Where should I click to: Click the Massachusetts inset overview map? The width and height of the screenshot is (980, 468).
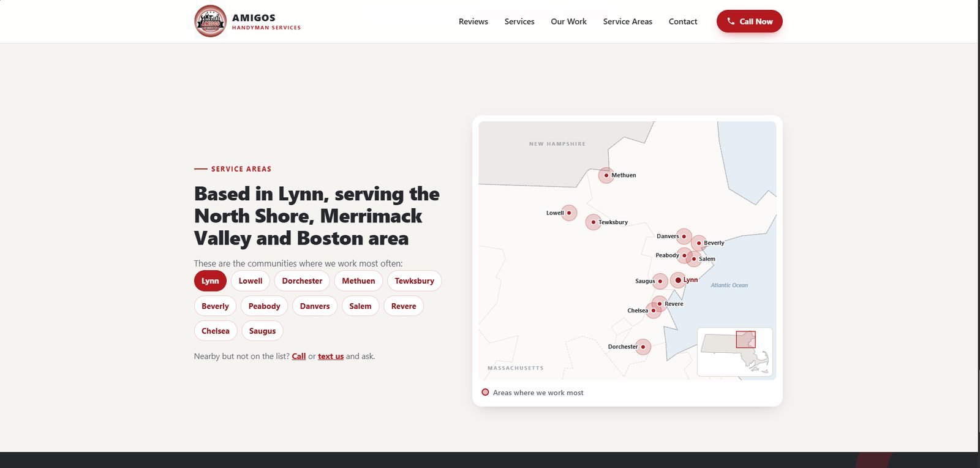pos(734,352)
